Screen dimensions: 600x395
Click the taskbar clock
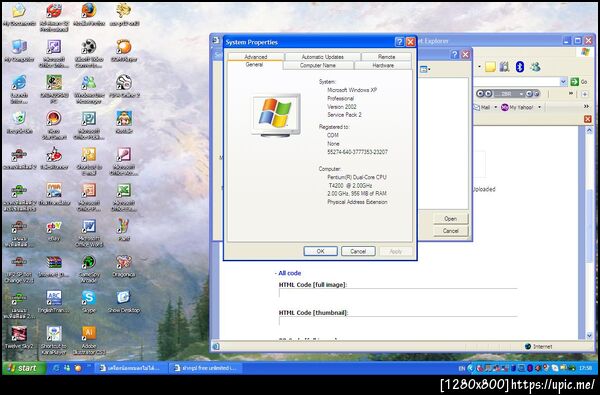[585, 368]
